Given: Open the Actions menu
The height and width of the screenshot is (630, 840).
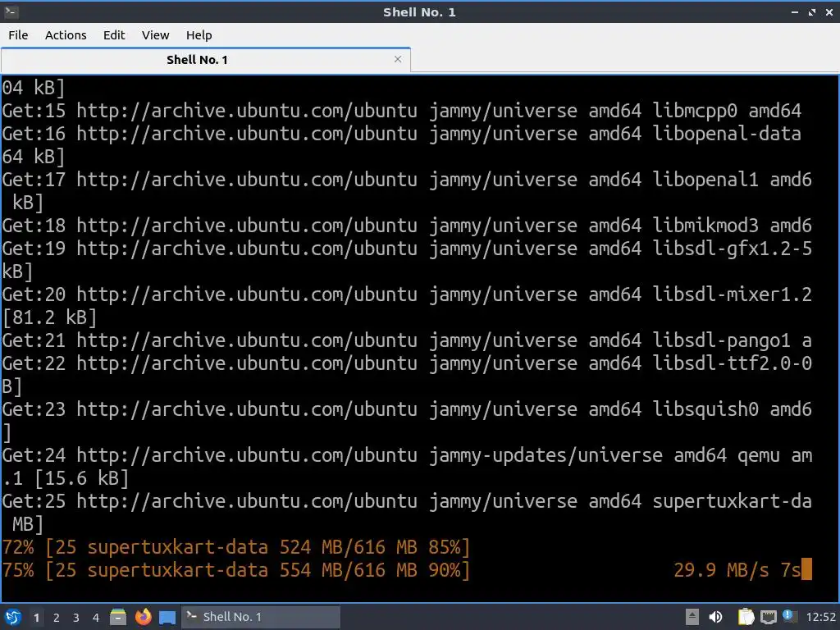Looking at the screenshot, I should tap(66, 35).
